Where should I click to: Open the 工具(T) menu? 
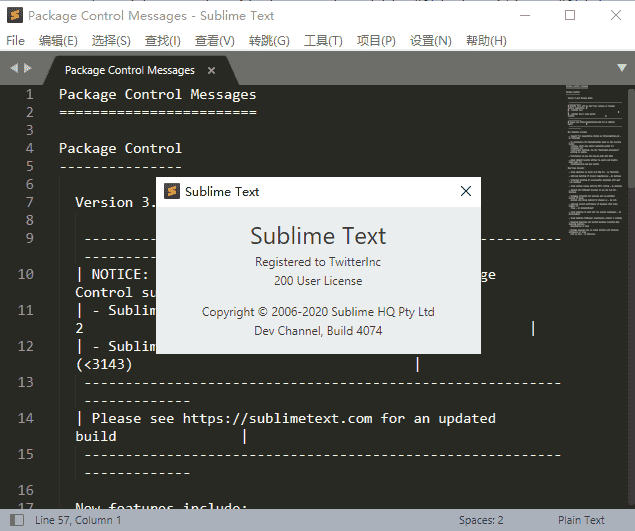(323, 41)
